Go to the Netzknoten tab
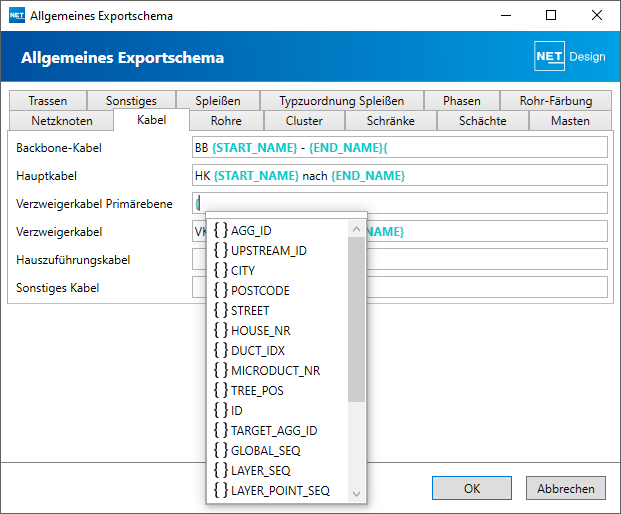 62,121
